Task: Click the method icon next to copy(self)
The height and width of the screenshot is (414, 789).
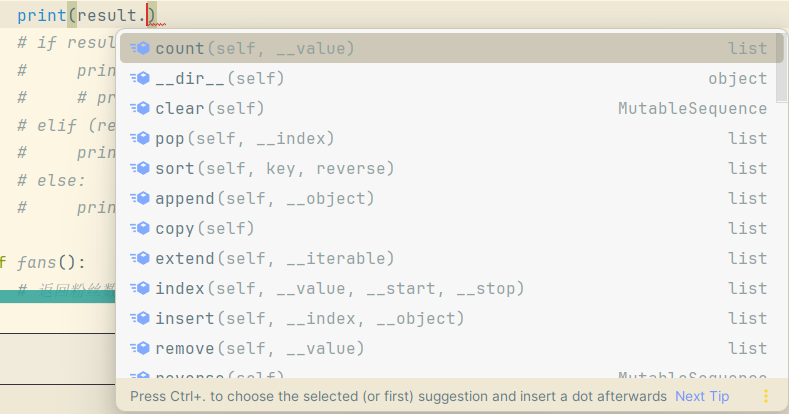Action: [x=140, y=228]
